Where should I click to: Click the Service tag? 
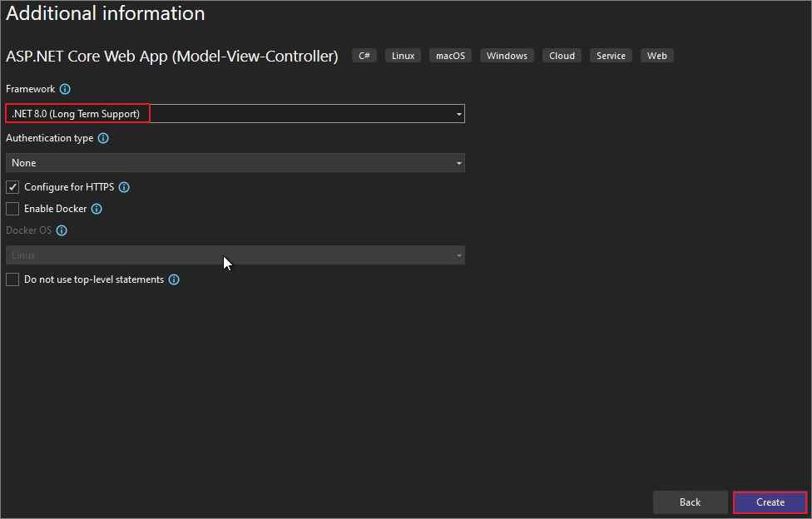611,55
